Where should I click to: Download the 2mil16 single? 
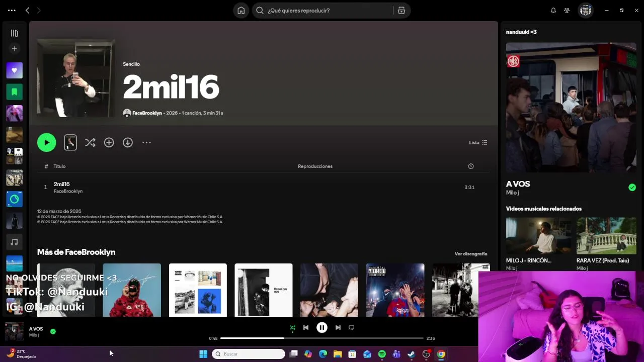coord(128,142)
